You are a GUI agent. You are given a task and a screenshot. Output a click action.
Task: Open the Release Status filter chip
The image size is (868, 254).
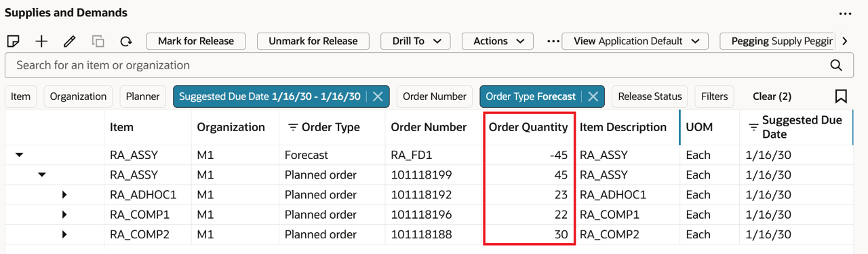coord(650,96)
